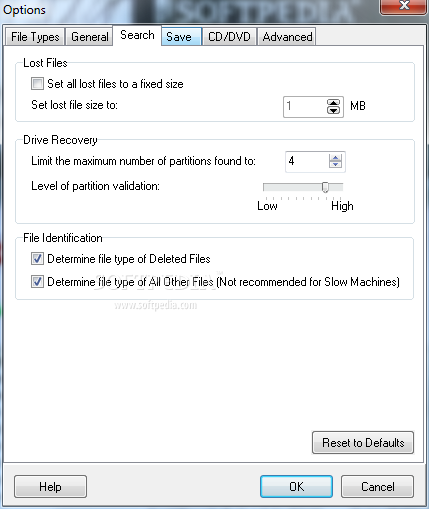Click the Help button
This screenshot has height=509, width=429.
[x=50, y=487]
